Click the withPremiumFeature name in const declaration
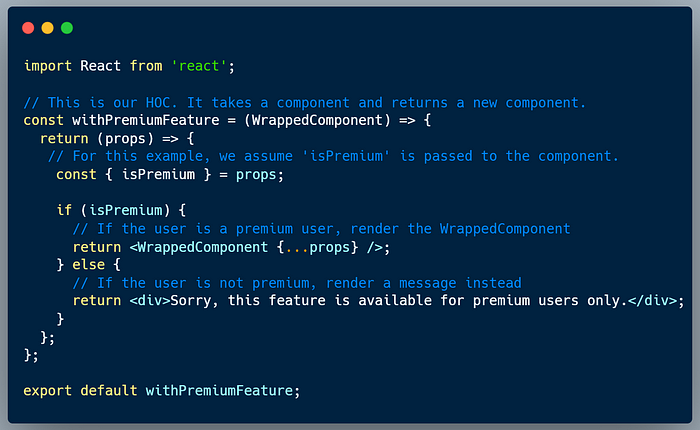Screen dimensions: 700x430 (x=146, y=121)
